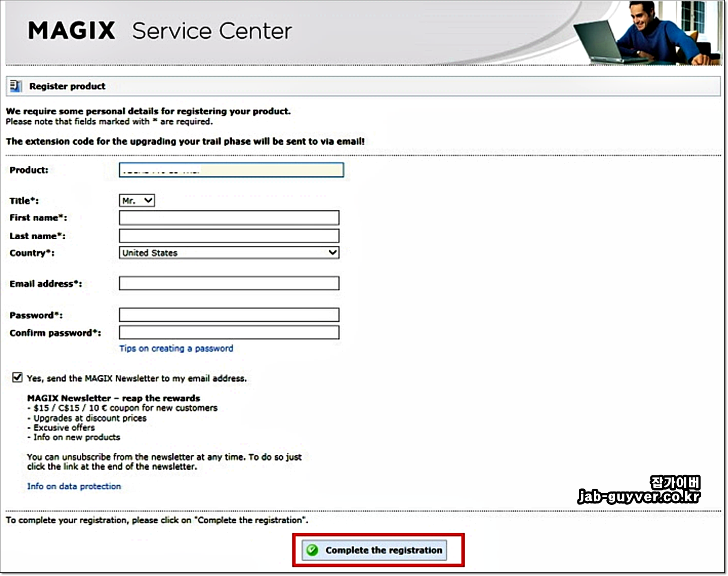The width and height of the screenshot is (728, 576).
Task: Click the MAGIX logo in the header
Action: 72,31
